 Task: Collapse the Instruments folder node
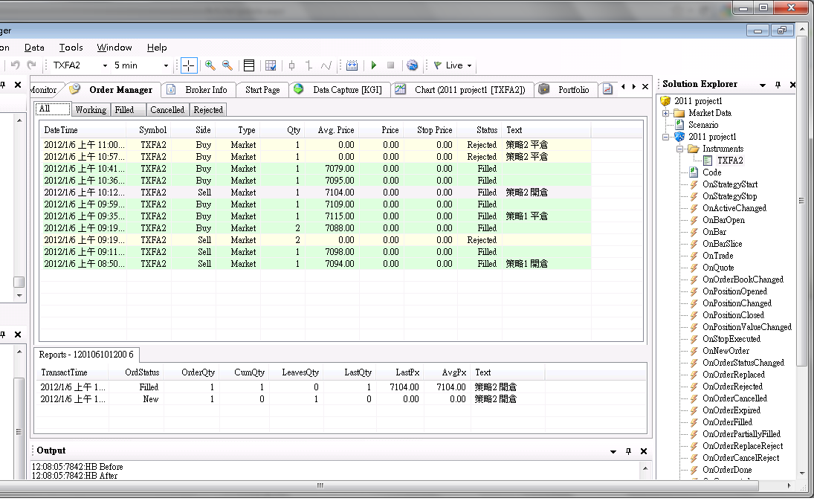(679, 149)
